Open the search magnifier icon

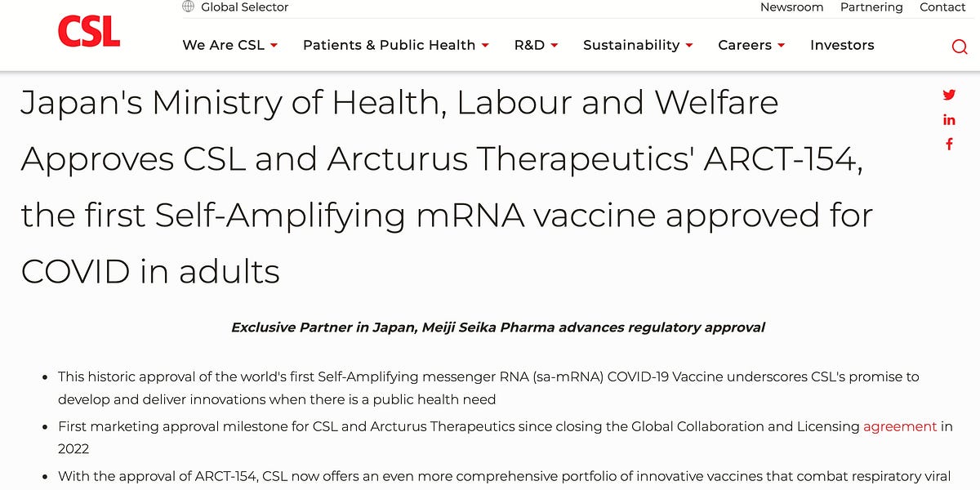coord(960,47)
